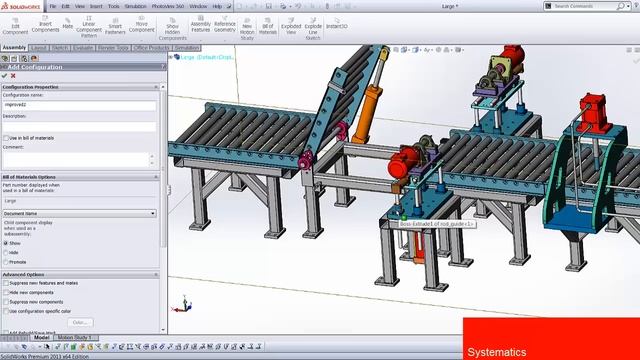Click the SolidWorks logo
Image resolution: width=640 pixels, height=360 pixels.
(21, 6)
